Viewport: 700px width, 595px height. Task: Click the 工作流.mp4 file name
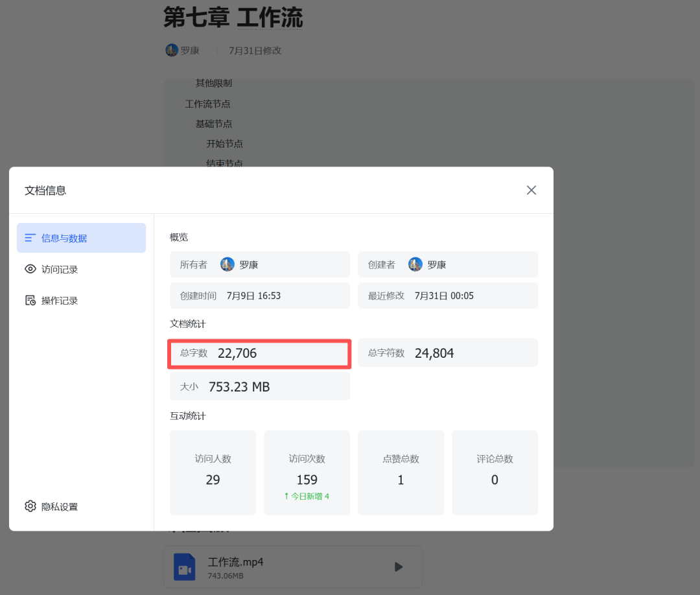point(235,562)
